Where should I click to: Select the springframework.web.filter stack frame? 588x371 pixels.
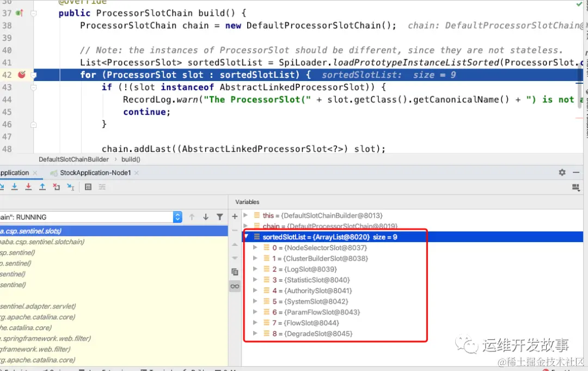point(114,338)
